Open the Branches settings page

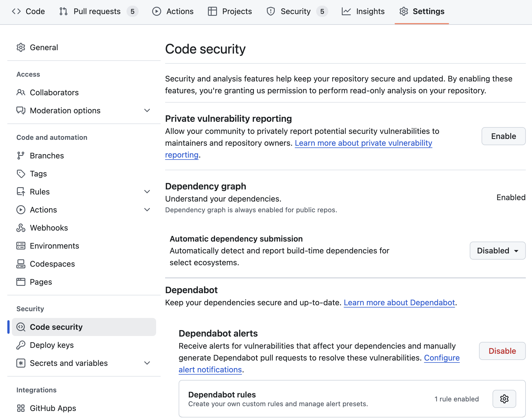47,156
